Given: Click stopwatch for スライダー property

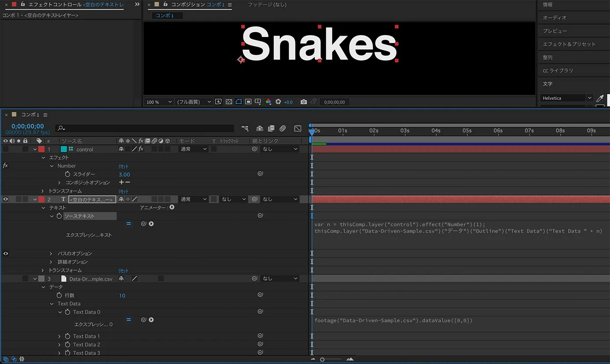Looking at the screenshot, I should [68, 174].
